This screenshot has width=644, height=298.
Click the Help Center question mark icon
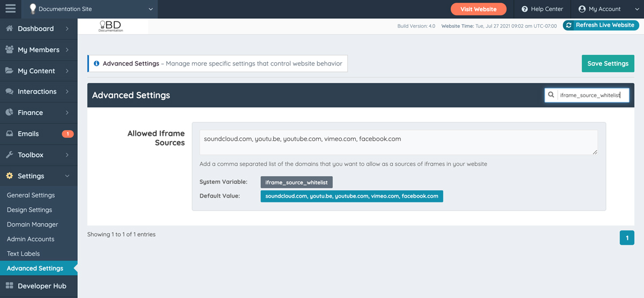[525, 9]
